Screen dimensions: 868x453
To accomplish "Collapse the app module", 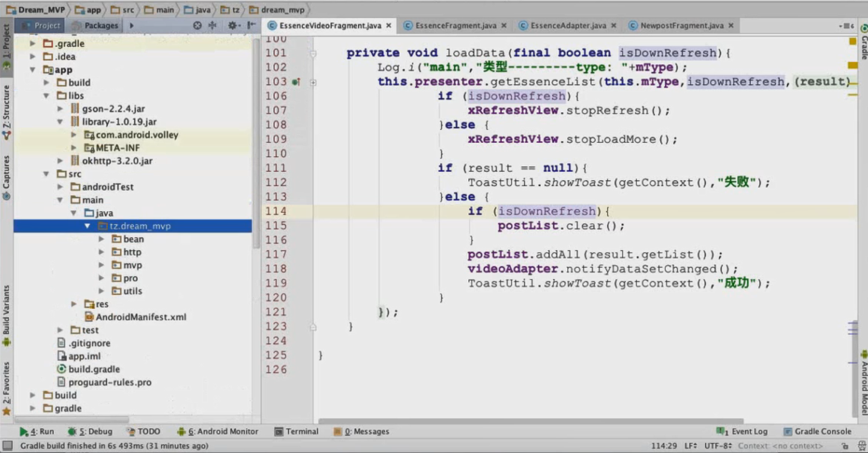I will pos(33,70).
